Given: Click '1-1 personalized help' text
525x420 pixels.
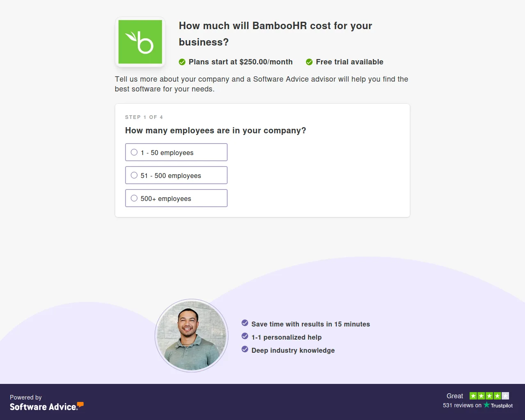Looking at the screenshot, I should point(286,337).
